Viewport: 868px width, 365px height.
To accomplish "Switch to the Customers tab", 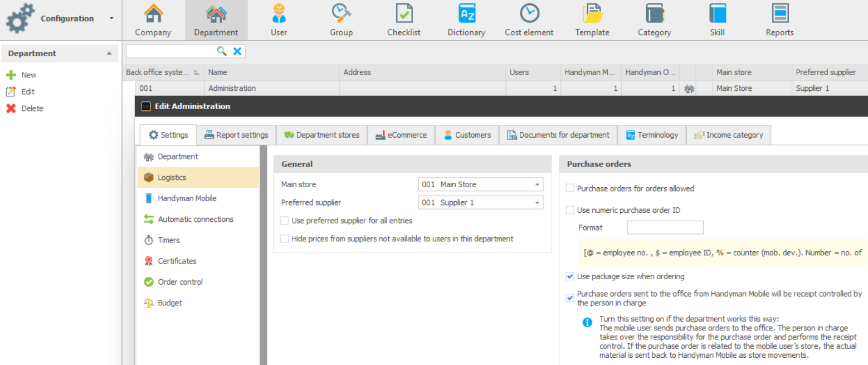I will pyautogui.click(x=467, y=135).
